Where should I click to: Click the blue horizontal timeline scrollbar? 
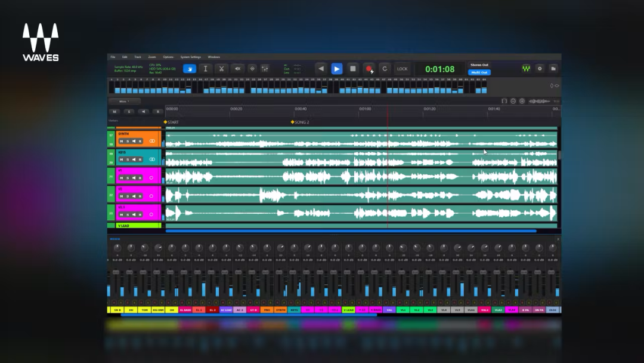tap(351, 231)
